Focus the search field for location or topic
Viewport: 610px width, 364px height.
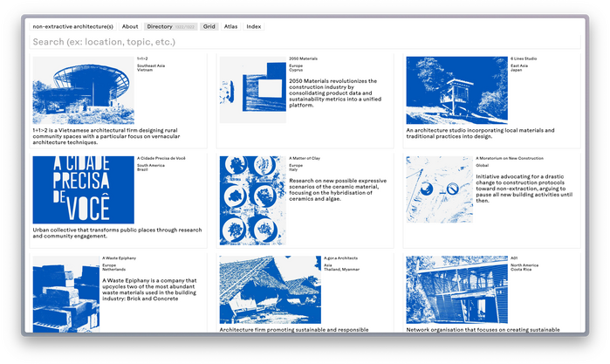tap(305, 42)
